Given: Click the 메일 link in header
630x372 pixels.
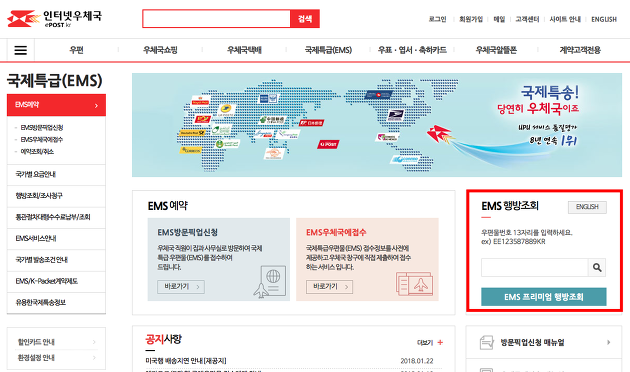Looking at the screenshot, I should pos(499,19).
